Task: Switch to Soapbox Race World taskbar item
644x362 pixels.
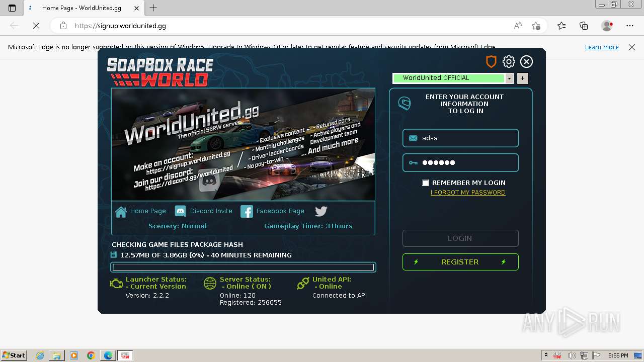Action: (125, 355)
